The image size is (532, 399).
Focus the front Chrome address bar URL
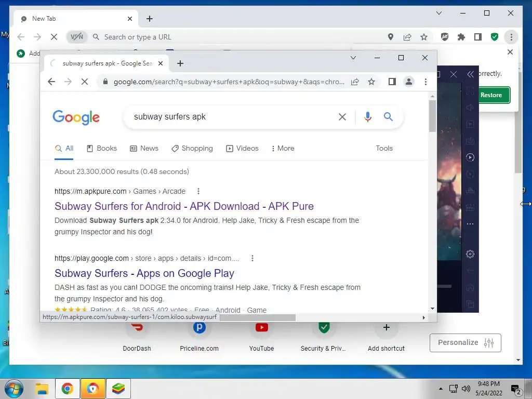click(x=229, y=82)
